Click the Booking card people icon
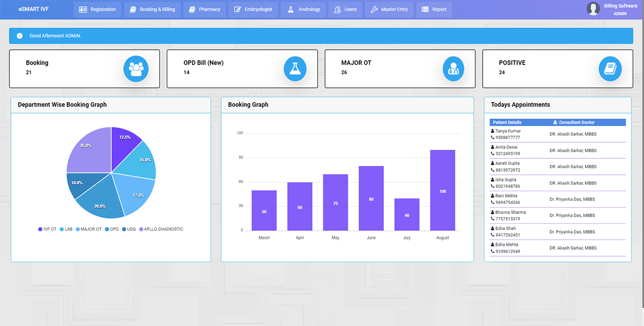Image resolution: width=644 pixels, height=326 pixels. coord(136,69)
